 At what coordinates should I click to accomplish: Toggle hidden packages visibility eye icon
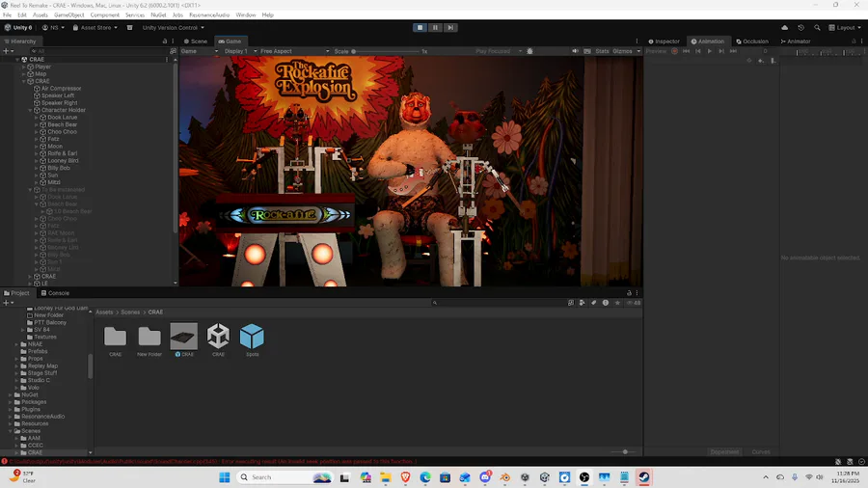[634, 303]
